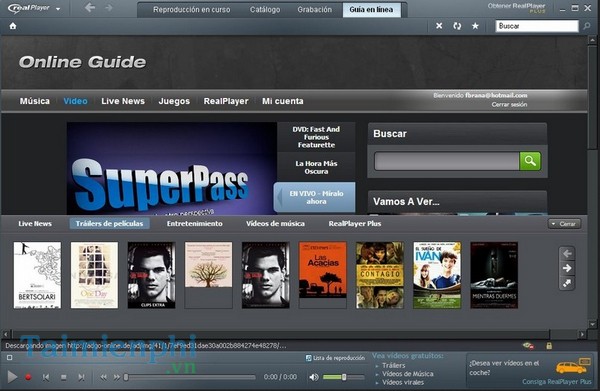Image resolution: width=600 pixels, height=391 pixels.
Task: Click the small square icon above Play
Action: pos(10,358)
